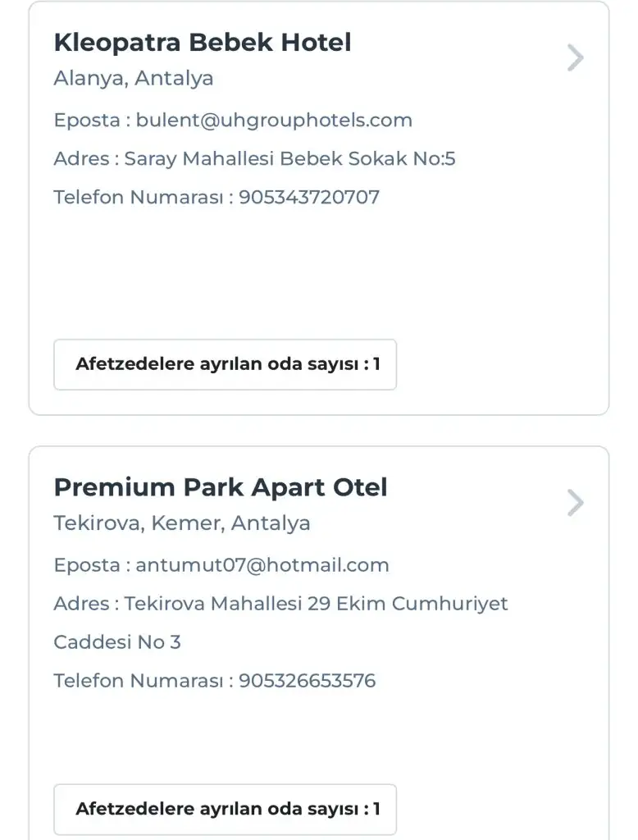Click the Saray Mahallesi Bebek Sokak address
The image size is (638, 840).
point(289,159)
